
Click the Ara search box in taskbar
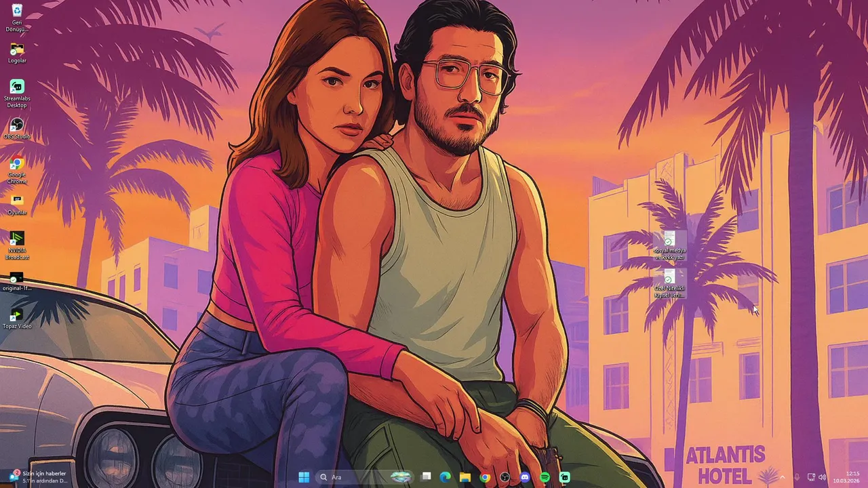[366, 477]
